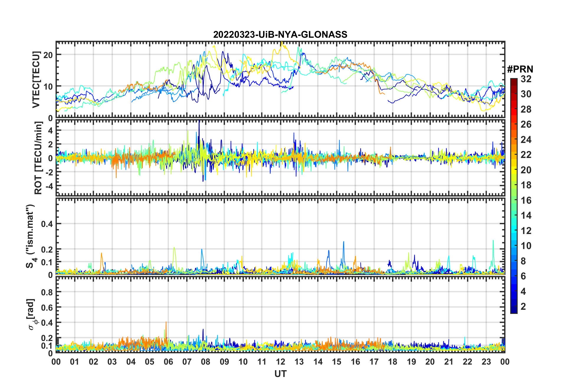
Task: Select the colorbar tick label 16
Action: (526, 200)
